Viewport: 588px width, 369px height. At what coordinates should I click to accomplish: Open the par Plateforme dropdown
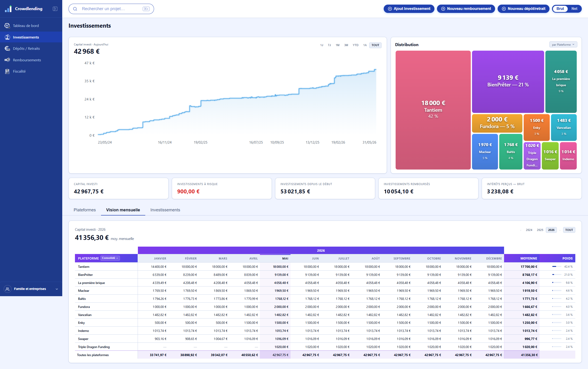tap(563, 45)
